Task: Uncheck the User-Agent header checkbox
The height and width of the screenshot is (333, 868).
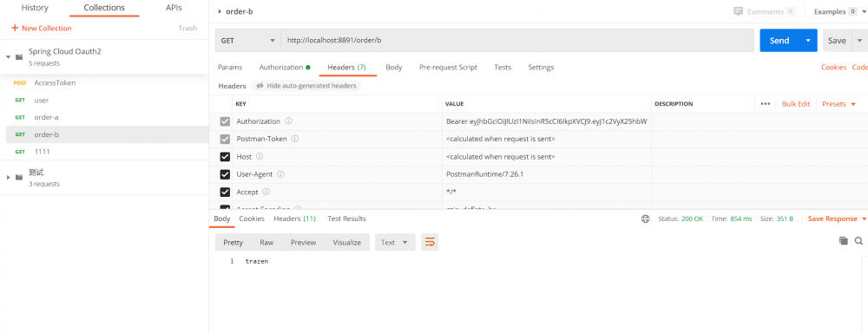Action: [225, 175]
